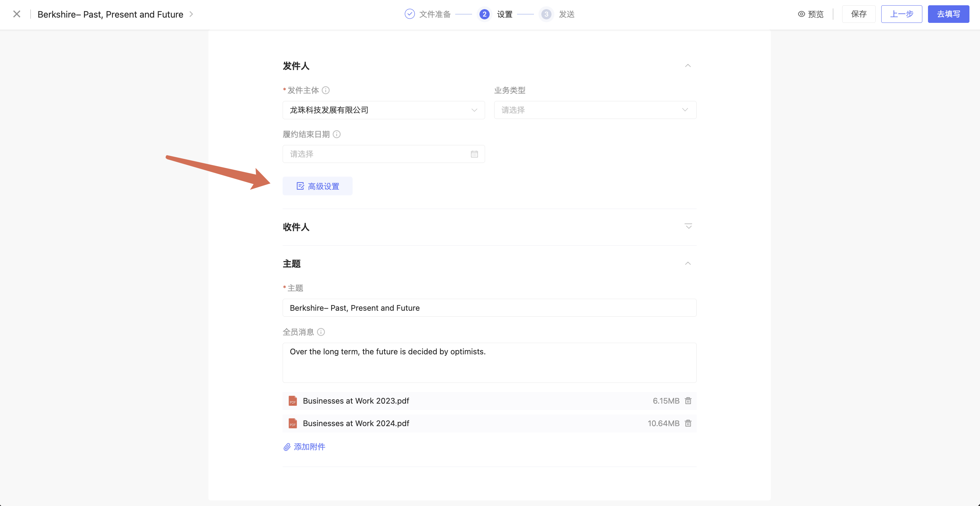Click the 高级设置 button
The height and width of the screenshot is (506, 980).
tap(317, 186)
